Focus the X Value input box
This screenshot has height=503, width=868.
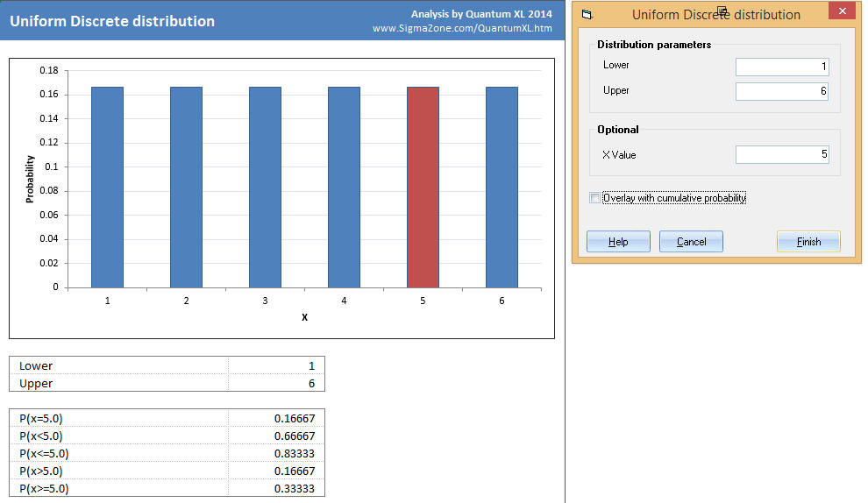click(781, 155)
